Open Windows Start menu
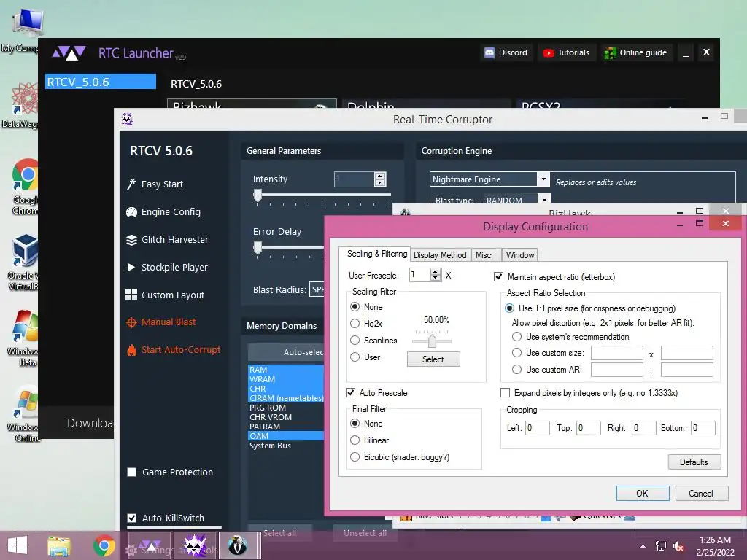 (18, 545)
